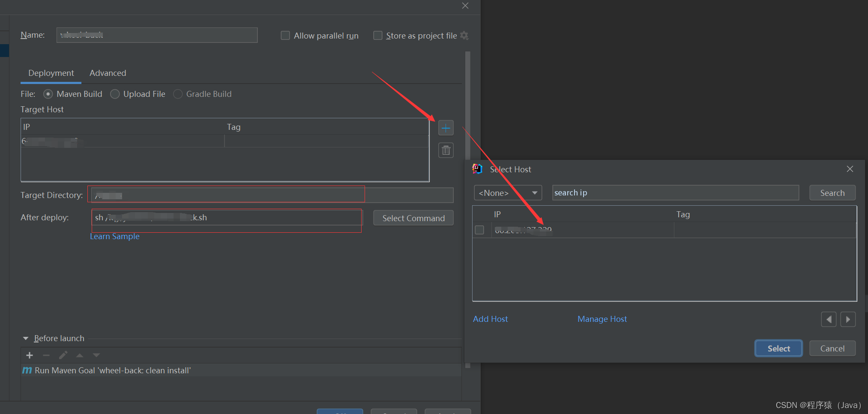Click the Tag column header in Target Host
868x414 pixels.
pyautogui.click(x=326, y=127)
